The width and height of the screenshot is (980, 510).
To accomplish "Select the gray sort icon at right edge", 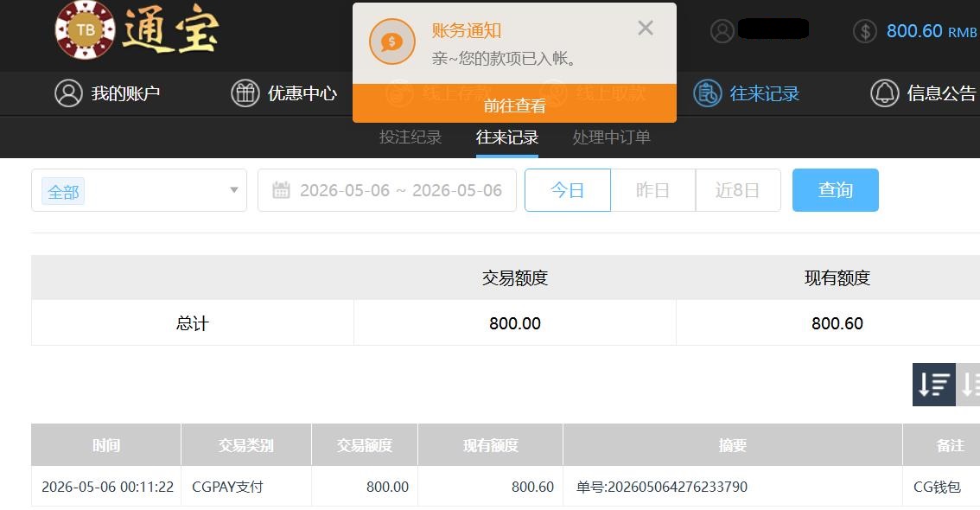I will click(x=968, y=385).
